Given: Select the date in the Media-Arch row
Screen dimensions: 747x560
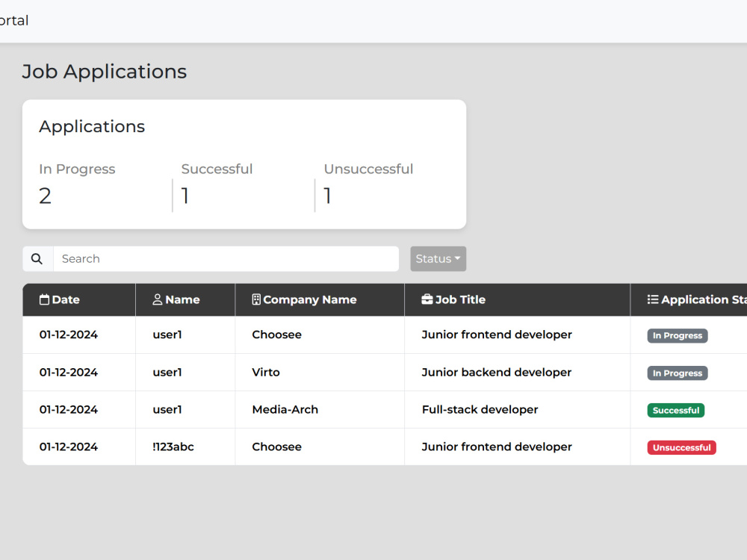Looking at the screenshot, I should pos(69,409).
